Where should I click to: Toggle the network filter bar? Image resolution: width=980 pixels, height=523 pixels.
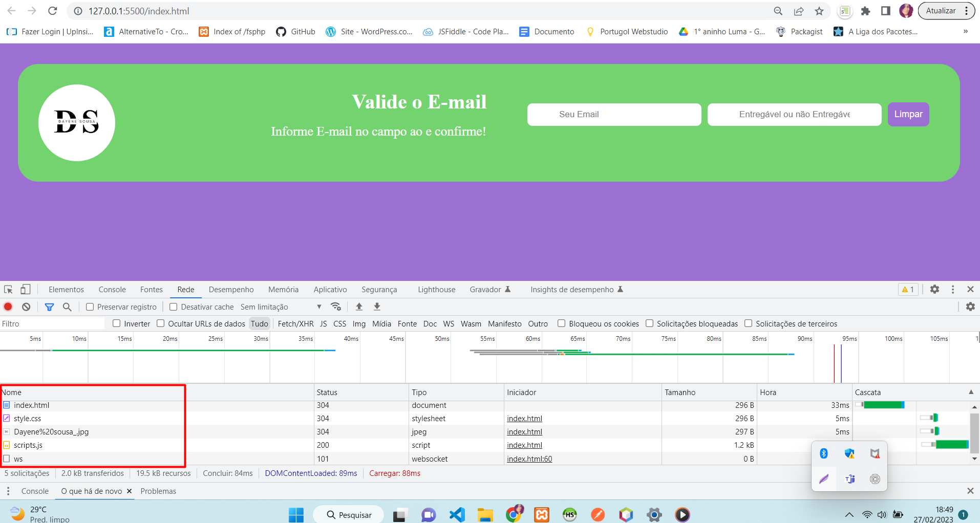(x=49, y=307)
